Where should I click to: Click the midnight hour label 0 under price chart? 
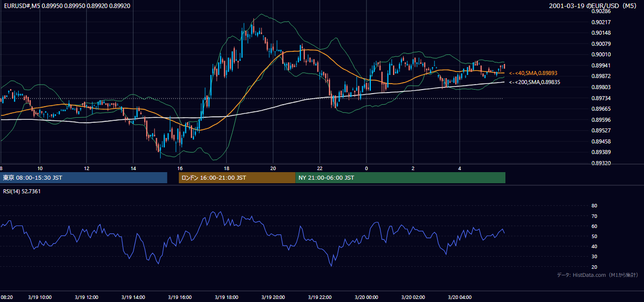click(366, 168)
